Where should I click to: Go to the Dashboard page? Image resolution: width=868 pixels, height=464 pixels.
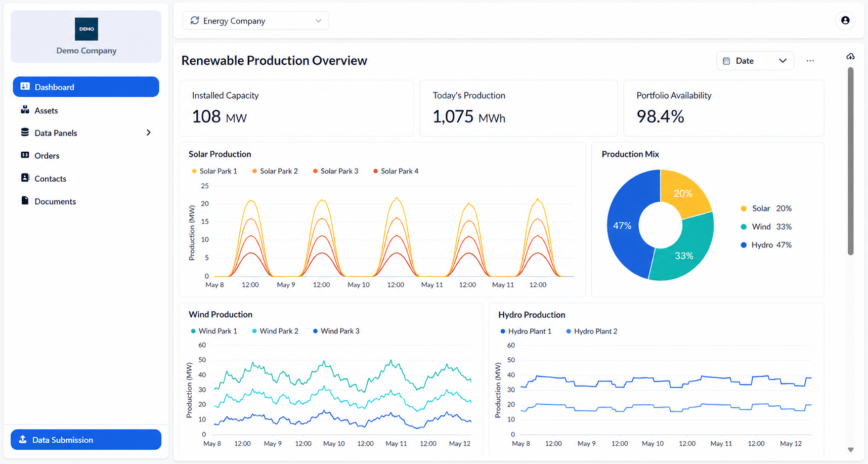pyautogui.click(x=86, y=87)
